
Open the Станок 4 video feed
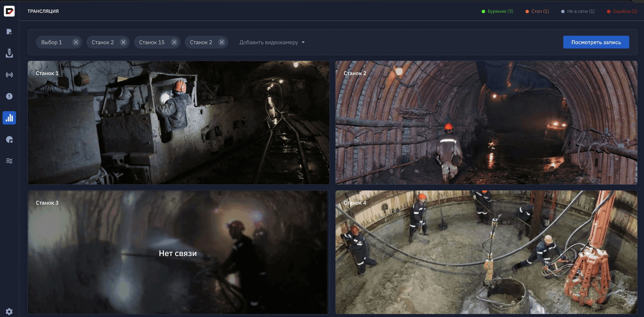[x=486, y=252]
